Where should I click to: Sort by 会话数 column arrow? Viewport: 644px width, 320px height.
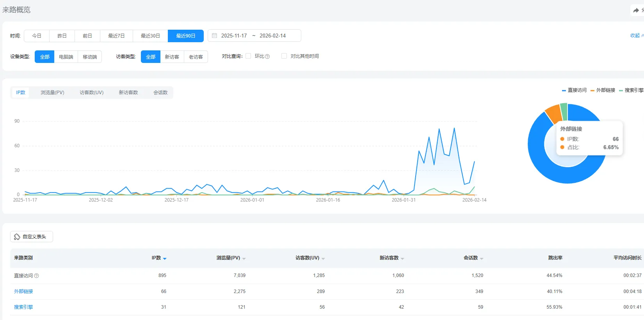point(482,258)
